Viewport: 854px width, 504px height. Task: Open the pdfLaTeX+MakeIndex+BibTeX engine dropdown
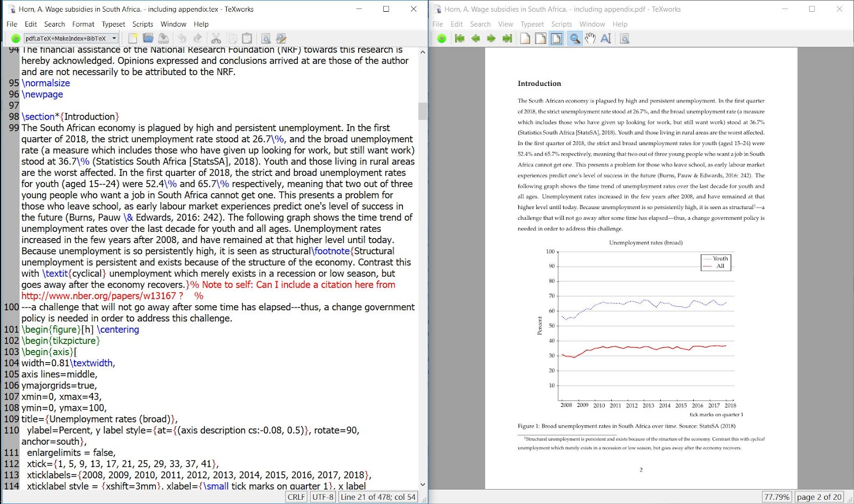point(71,38)
